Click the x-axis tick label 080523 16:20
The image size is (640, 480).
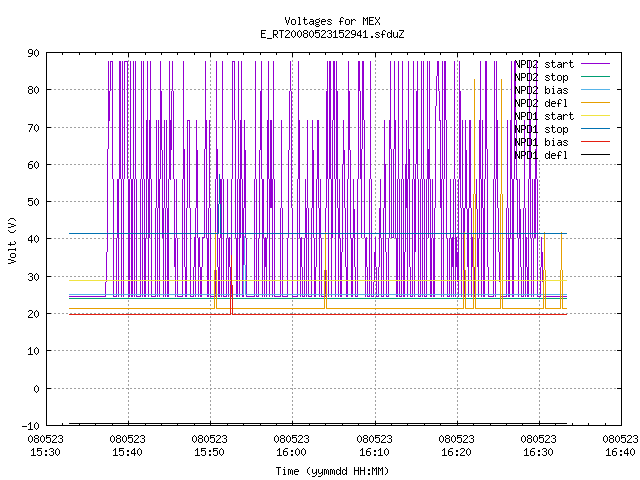456,445
